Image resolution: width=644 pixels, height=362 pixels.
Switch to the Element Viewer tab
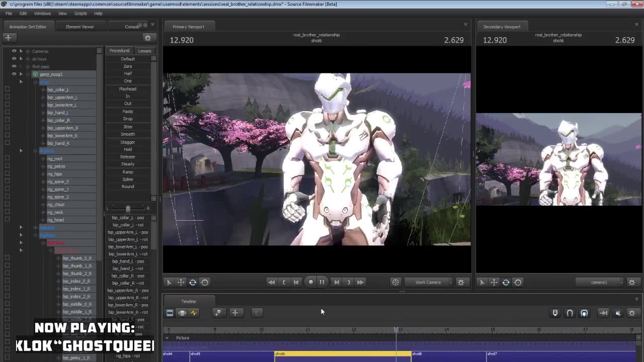(x=79, y=27)
